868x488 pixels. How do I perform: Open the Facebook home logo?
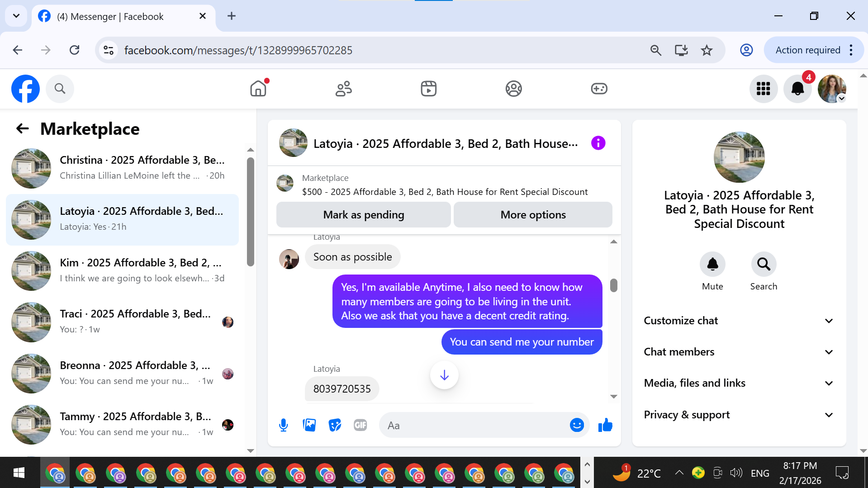click(25, 89)
